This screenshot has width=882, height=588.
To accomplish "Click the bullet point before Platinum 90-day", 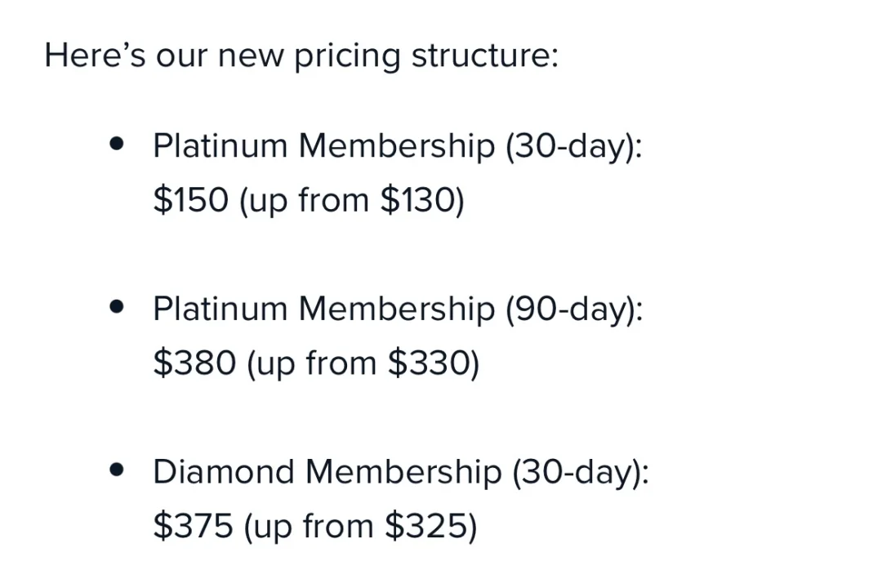I will [x=118, y=308].
